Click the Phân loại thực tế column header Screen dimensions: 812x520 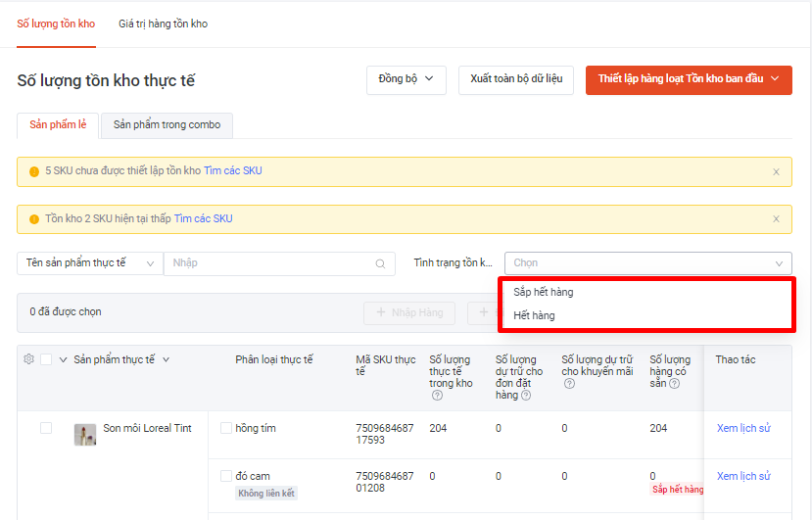click(274, 359)
